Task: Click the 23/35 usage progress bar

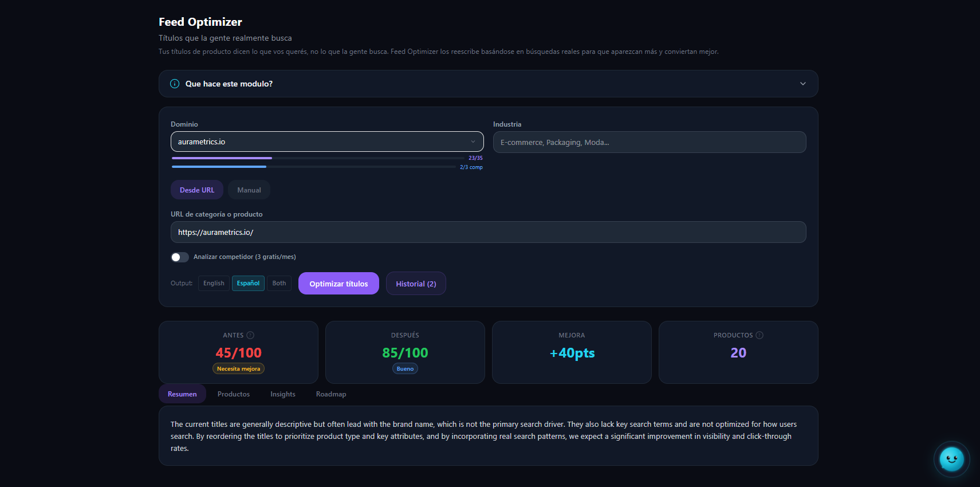Action: [318, 158]
